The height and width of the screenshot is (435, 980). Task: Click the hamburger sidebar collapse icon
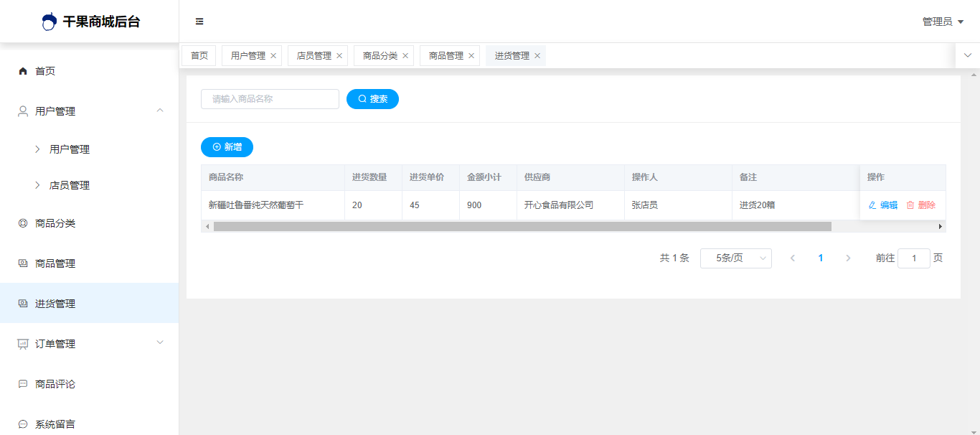tap(199, 22)
